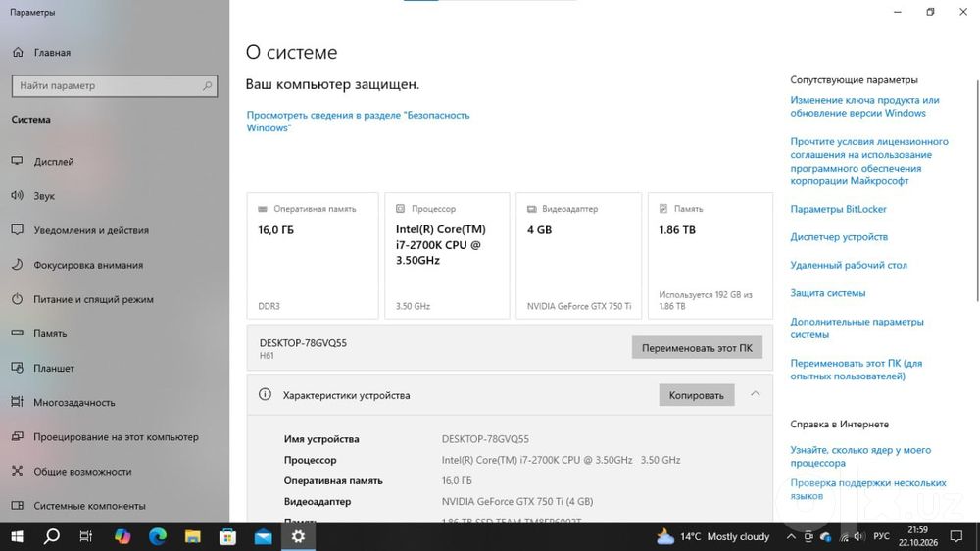
Task: Open Узнайте, сколько ядер у процессора link
Action: tap(860, 457)
